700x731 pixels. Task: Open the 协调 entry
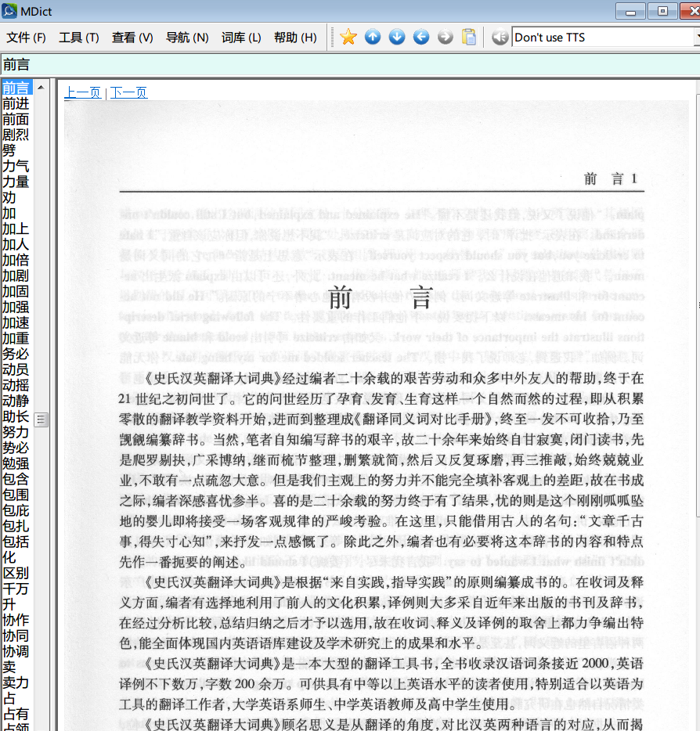[x=16, y=650]
